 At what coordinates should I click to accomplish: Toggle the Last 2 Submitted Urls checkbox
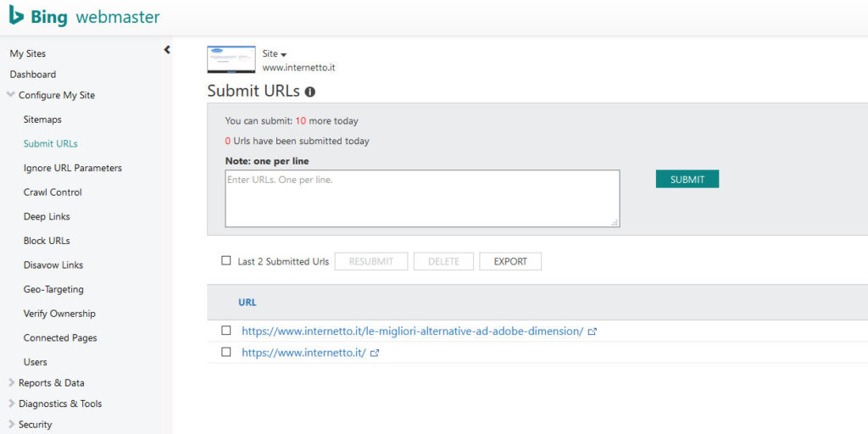tap(225, 261)
